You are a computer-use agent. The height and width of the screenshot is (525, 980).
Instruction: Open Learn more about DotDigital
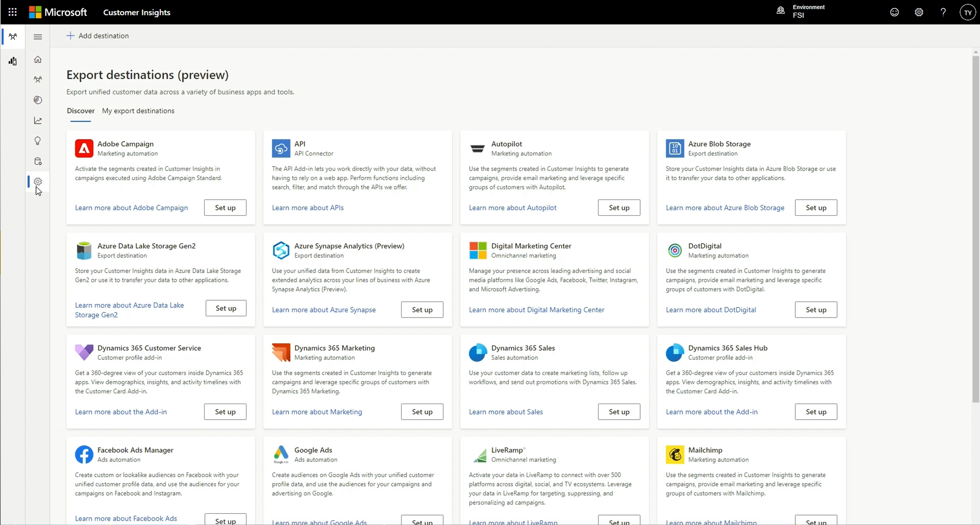coord(711,310)
